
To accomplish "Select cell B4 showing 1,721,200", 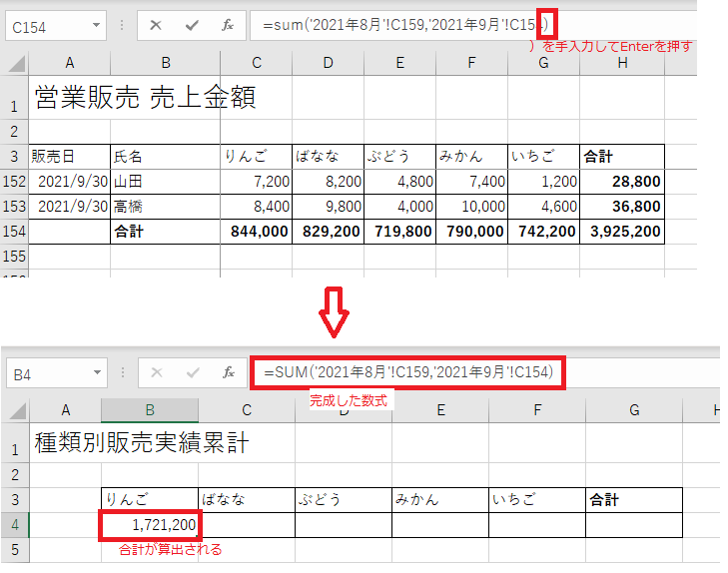I will coord(149,524).
